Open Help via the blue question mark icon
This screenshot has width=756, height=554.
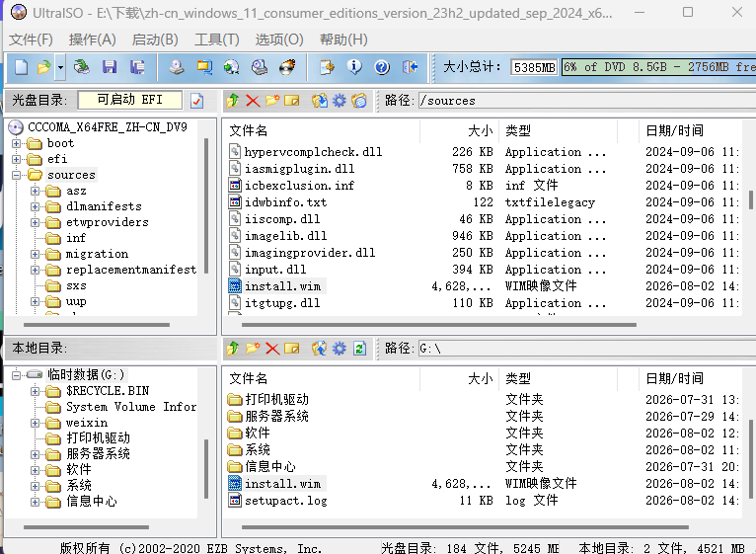click(382, 67)
